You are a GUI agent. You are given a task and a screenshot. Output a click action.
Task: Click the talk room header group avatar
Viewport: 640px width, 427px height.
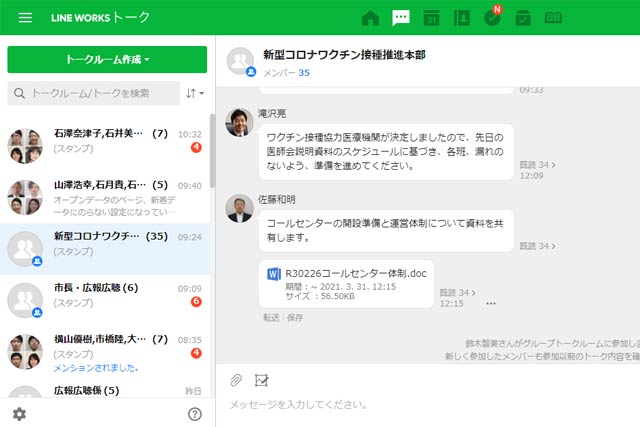pyautogui.click(x=241, y=61)
